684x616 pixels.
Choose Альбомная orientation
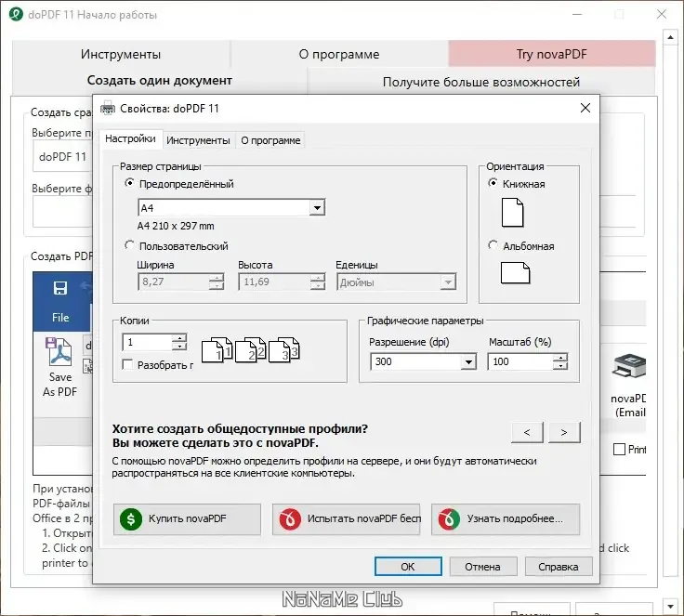[493, 245]
